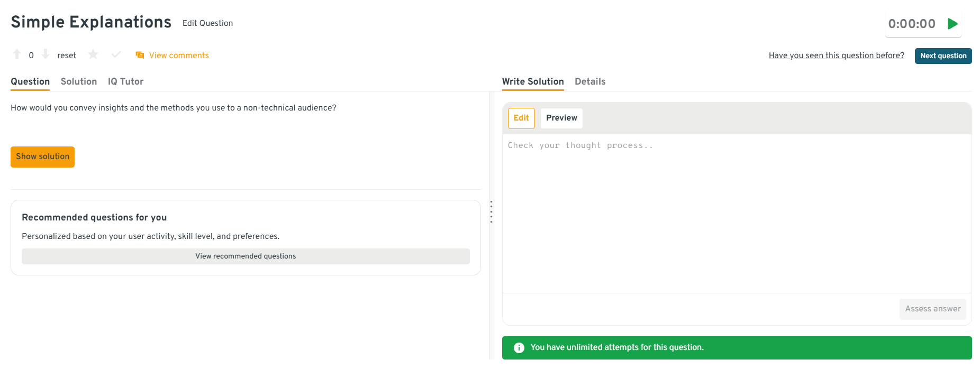
Task: Click the info icon in the green banner
Action: click(x=519, y=348)
